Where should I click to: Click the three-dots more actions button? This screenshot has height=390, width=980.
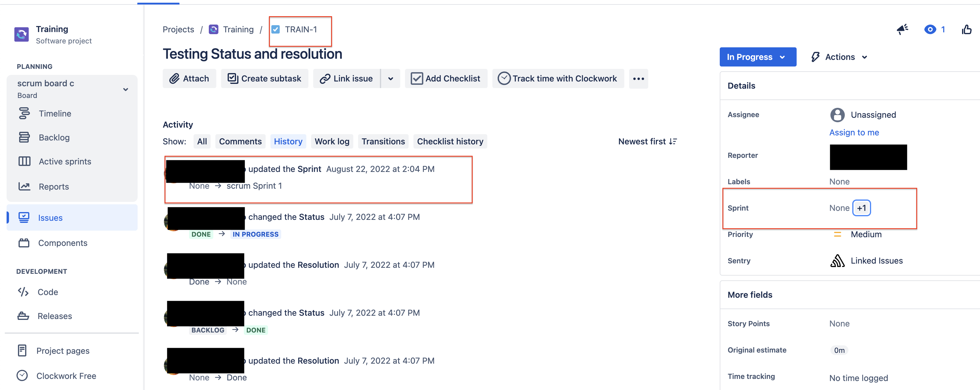(638, 79)
